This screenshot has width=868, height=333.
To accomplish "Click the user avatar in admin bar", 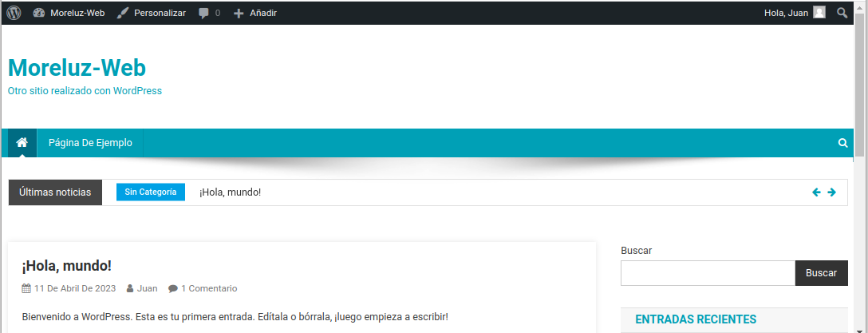I will (819, 13).
